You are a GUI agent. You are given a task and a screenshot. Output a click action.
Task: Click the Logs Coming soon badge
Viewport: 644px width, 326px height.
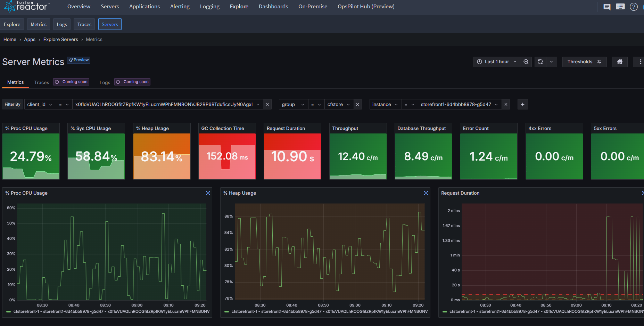click(132, 82)
